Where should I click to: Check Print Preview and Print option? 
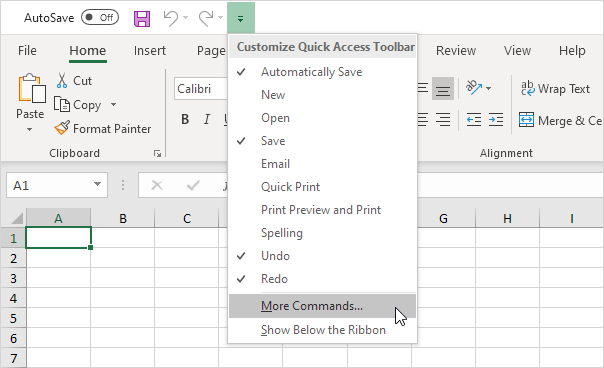[x=322, y=210]
